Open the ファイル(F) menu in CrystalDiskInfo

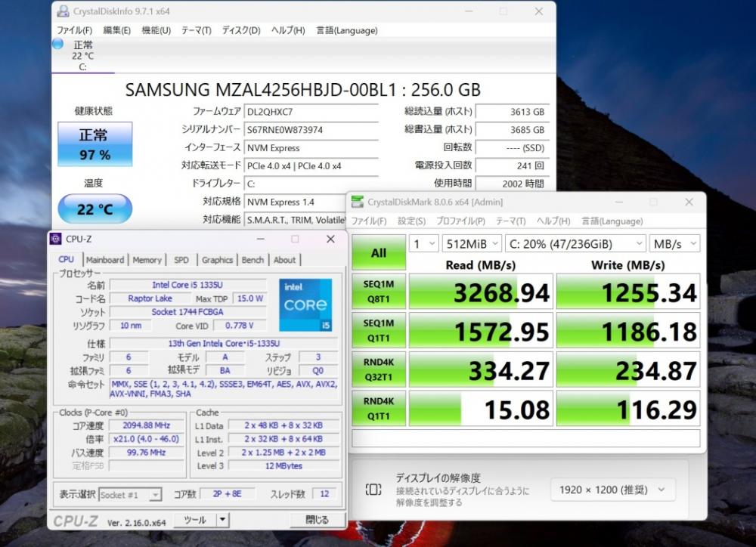coord(74,30)
